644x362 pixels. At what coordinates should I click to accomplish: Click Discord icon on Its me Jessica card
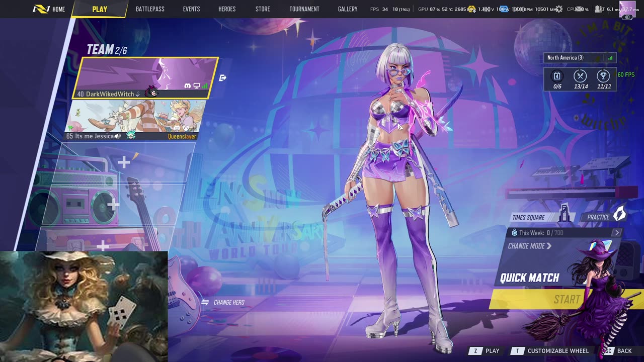[177, 128]
